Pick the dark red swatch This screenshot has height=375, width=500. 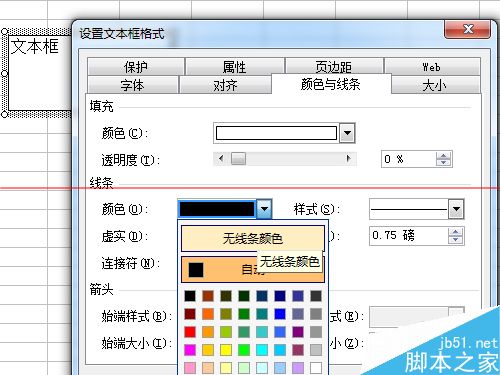[190, 314]
